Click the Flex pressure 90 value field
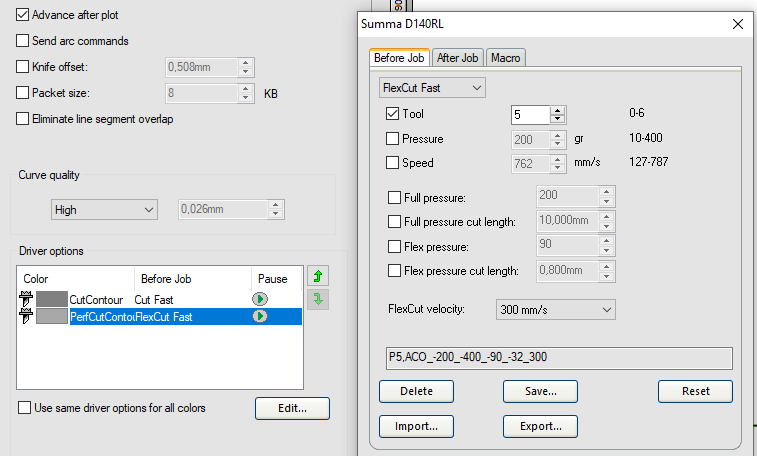 tap(567, 245)
